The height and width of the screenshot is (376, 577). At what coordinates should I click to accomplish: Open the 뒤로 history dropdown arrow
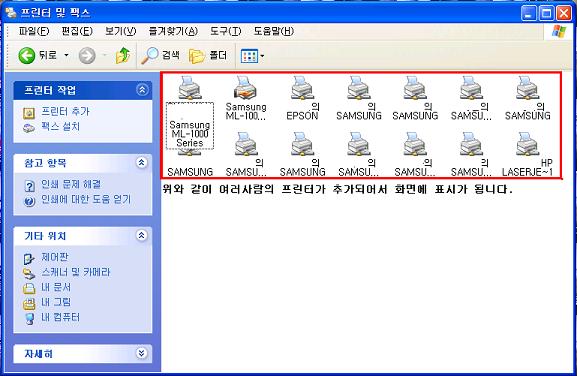[x=66, y=56]
